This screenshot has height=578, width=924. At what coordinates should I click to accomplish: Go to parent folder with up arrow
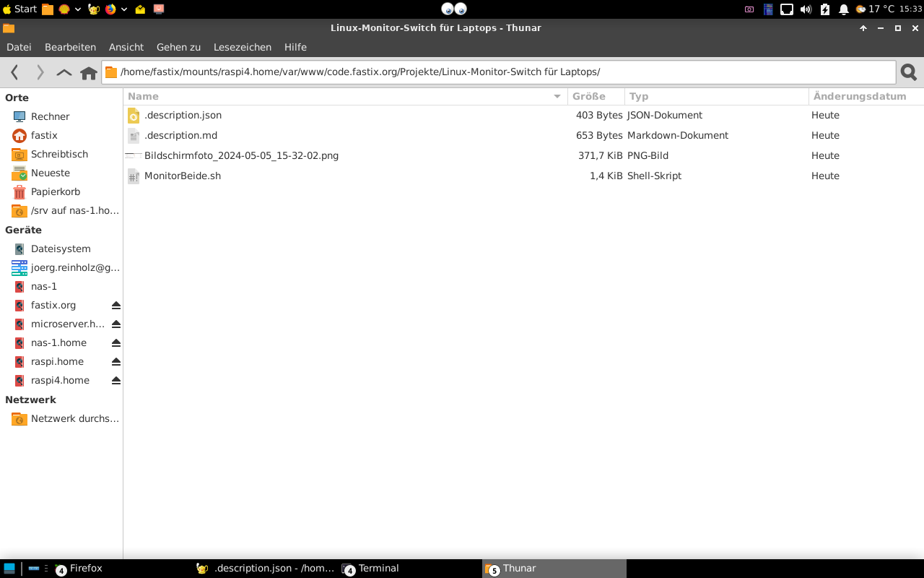[64, 72]
